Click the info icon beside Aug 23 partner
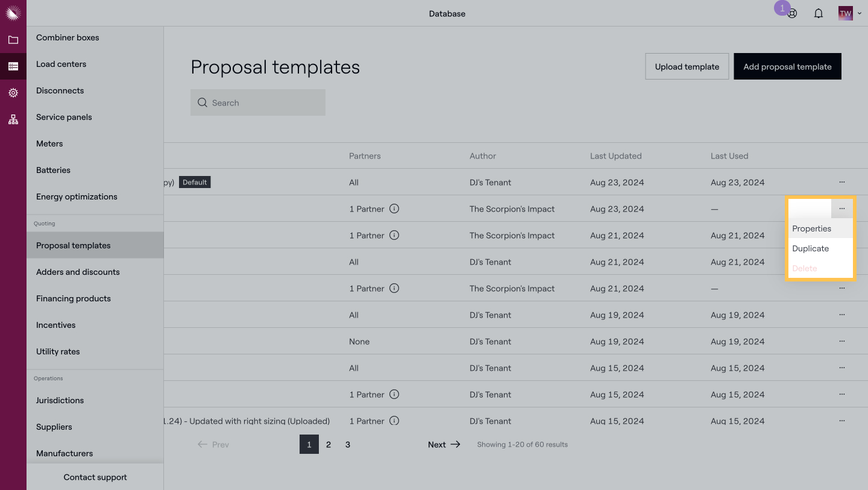 [x=394, y=209]
